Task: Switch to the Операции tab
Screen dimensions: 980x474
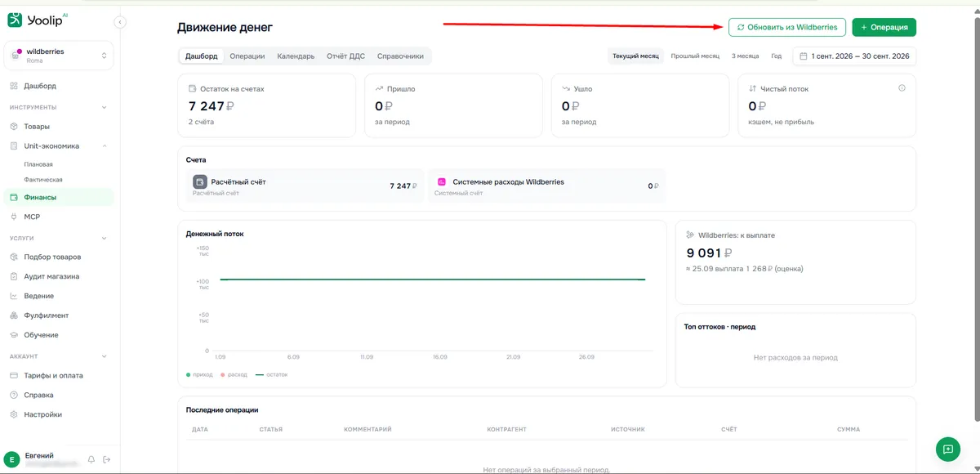Action: (x=247, y=56)
